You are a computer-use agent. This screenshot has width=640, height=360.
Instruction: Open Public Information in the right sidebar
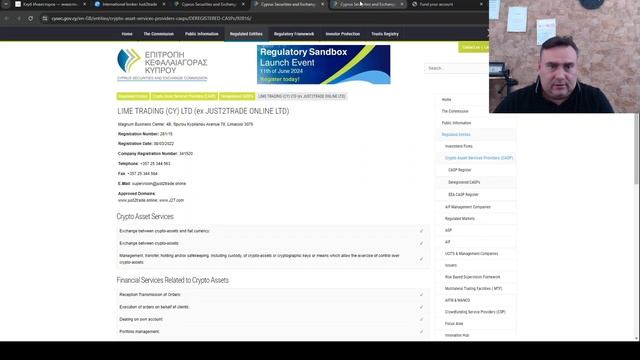[x=456, y=123]
